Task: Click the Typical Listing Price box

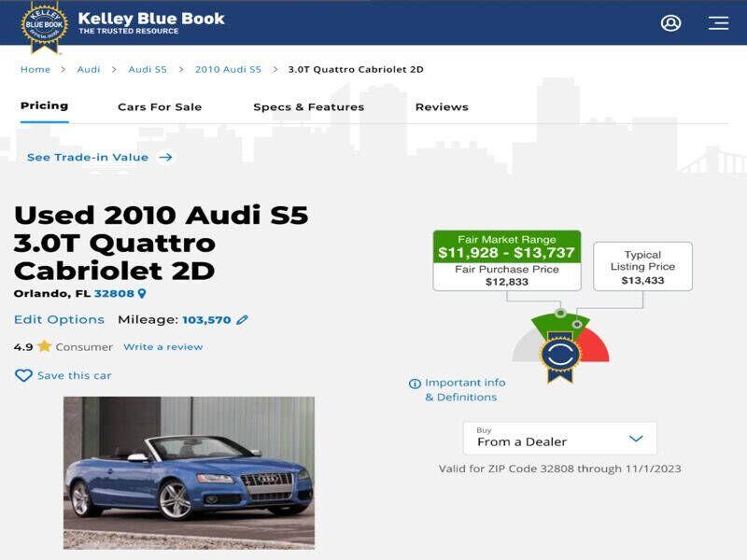Action: (x=642, y=267)
